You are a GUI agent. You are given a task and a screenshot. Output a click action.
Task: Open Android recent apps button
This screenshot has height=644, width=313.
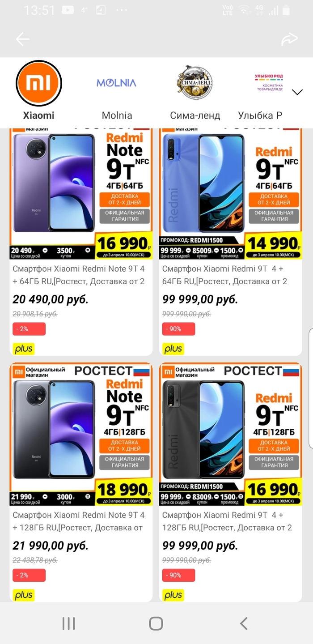click(x=68, y=623)
